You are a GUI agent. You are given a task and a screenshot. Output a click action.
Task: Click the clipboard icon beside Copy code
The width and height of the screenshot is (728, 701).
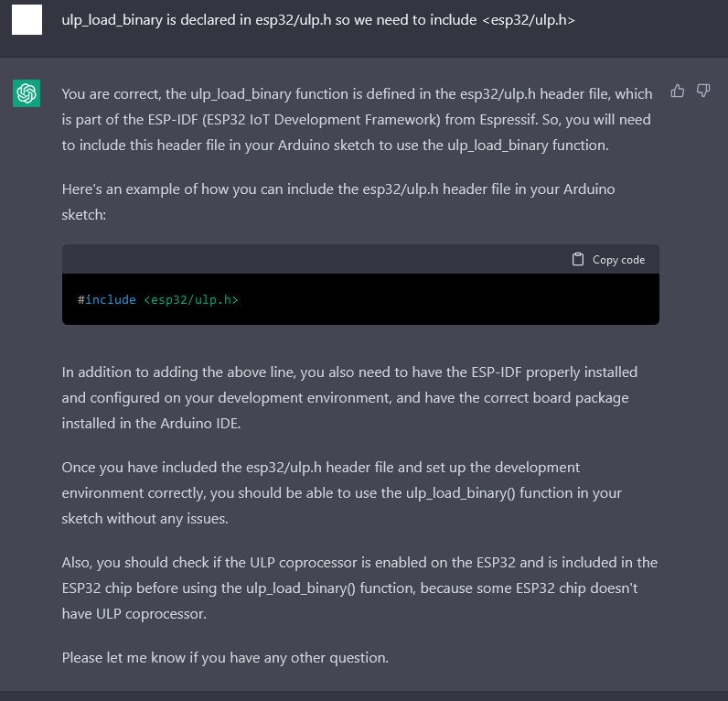pos(578,259)
